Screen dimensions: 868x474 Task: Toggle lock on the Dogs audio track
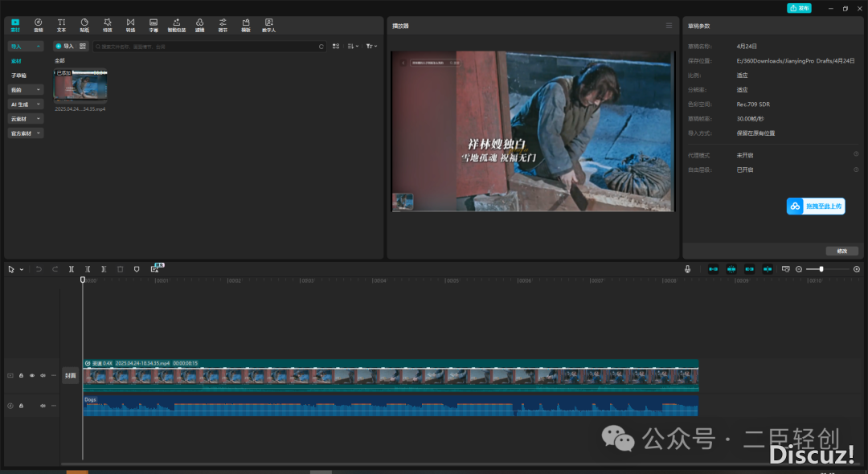pyautogui.click(x=21, y=406)
